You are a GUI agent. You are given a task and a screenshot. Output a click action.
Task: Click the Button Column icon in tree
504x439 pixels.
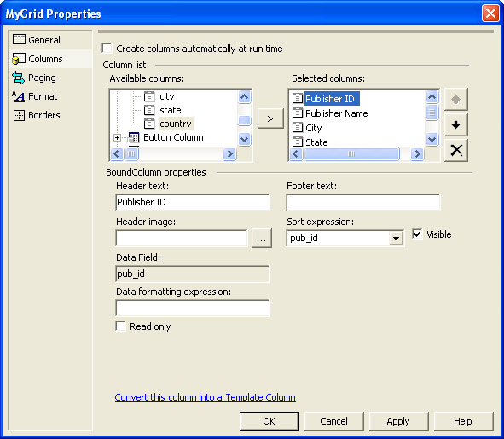(x=133, y=137)
